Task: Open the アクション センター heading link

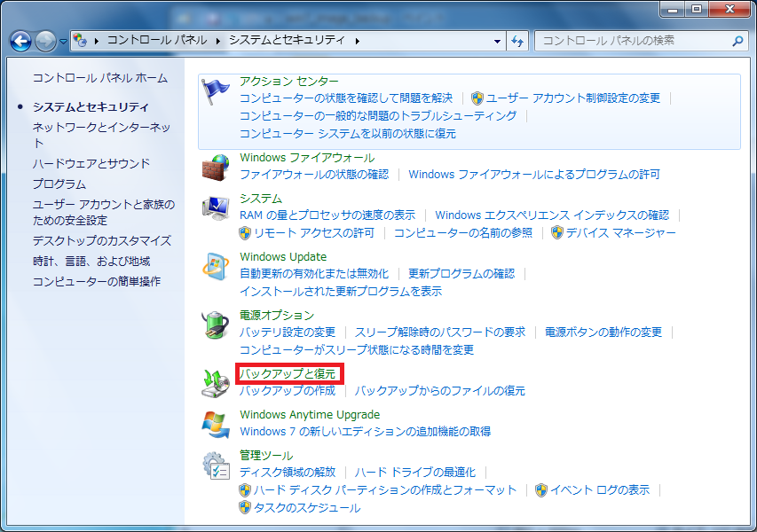Action: 289,81
